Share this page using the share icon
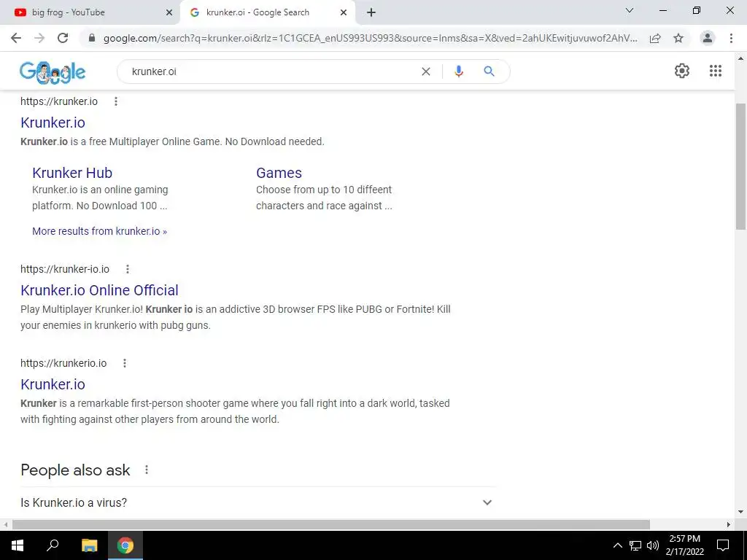 pos(655,38)
